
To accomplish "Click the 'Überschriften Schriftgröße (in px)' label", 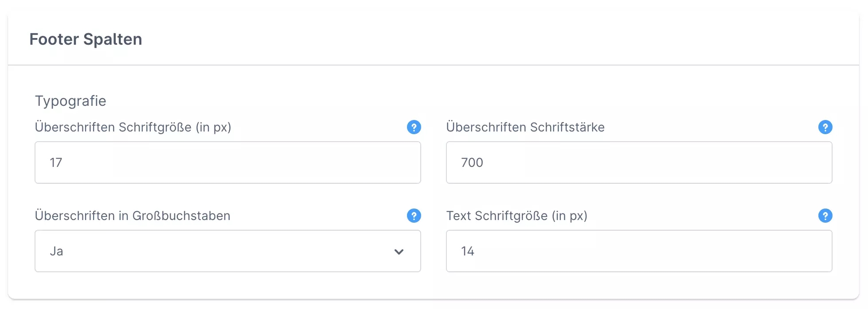I will coord(133,127).
